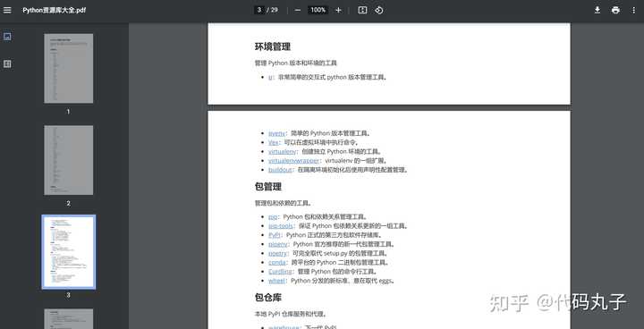The width and height of the screenshot is (644, 329).
Task: Click the page label 3 under thumbnail
Action: pyautogui.click(x=68, y=295)
